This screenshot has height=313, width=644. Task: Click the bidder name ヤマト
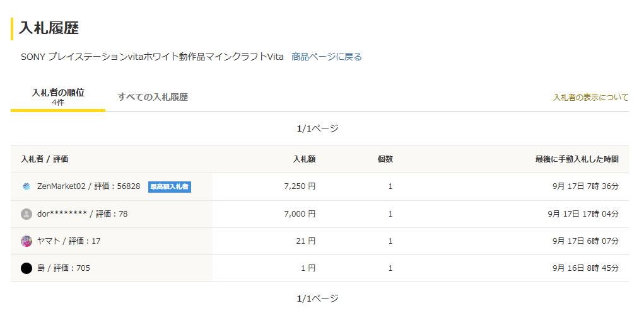coord(49,241)
